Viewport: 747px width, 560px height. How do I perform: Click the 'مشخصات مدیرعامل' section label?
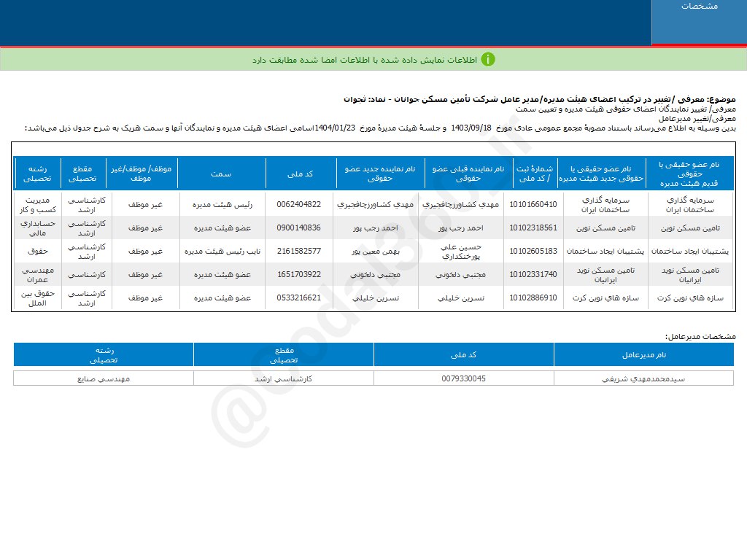coord(700,337)
